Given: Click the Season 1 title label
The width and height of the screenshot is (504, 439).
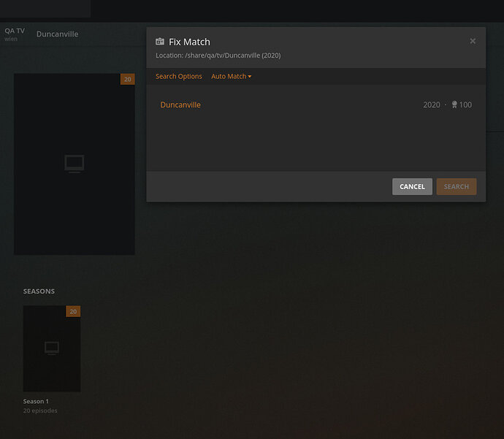Looking at the screenshot, I should pyautogui.click(x=36, y=402).
